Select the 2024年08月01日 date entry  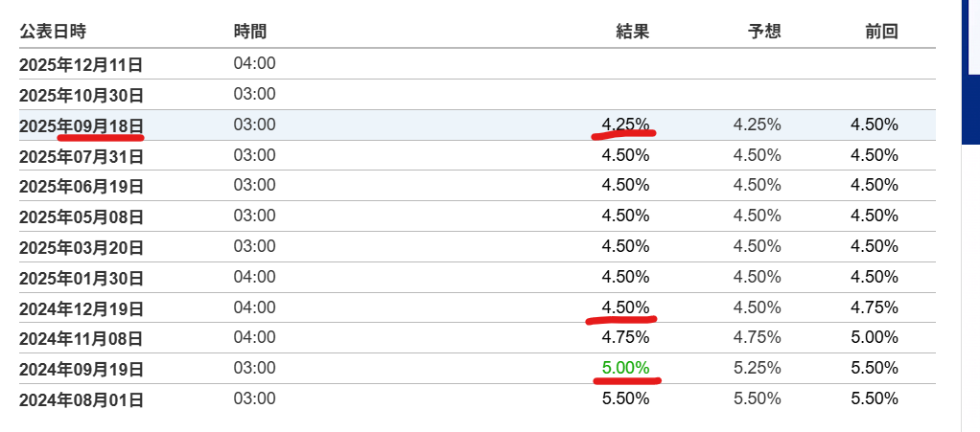point(82,400)
